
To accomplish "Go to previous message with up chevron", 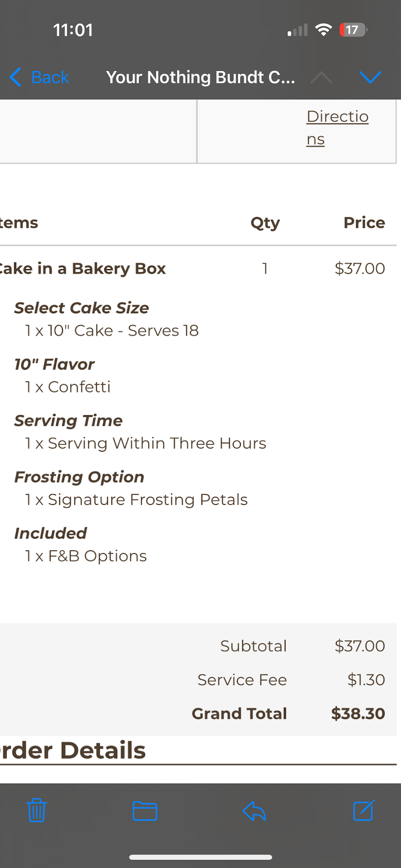I will tap(321, 78).
